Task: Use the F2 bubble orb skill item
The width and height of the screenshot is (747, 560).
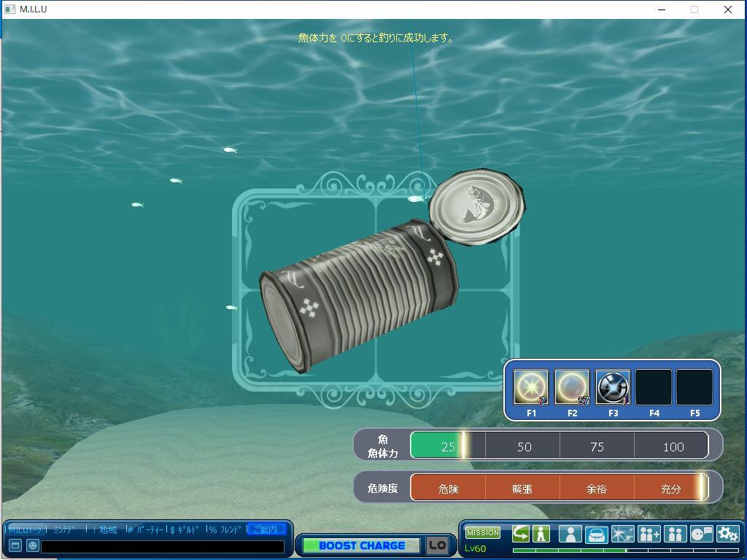Action: [x=572, y=386]
